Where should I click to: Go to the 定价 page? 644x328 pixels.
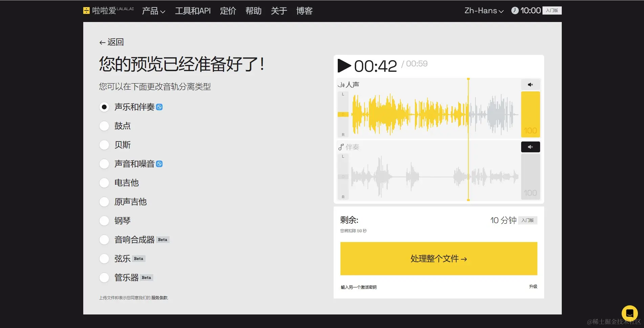228,10
